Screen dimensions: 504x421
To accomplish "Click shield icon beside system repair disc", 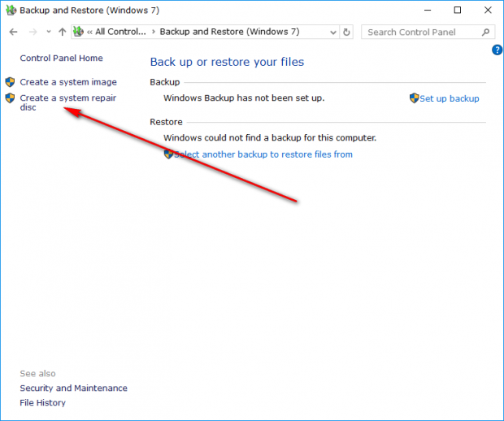I will pos(11,98).
